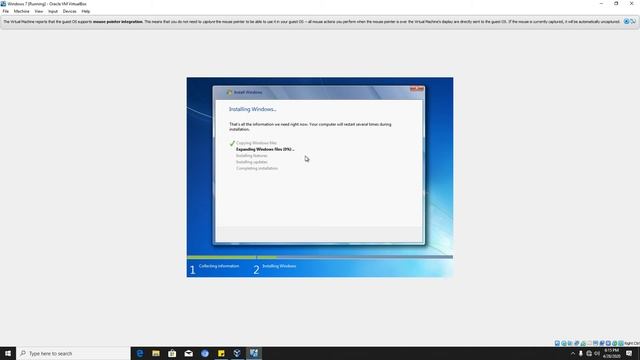Click the Install Windows title bar icon
Viewport: 640px width, 360px height.
tap(229, 92)
